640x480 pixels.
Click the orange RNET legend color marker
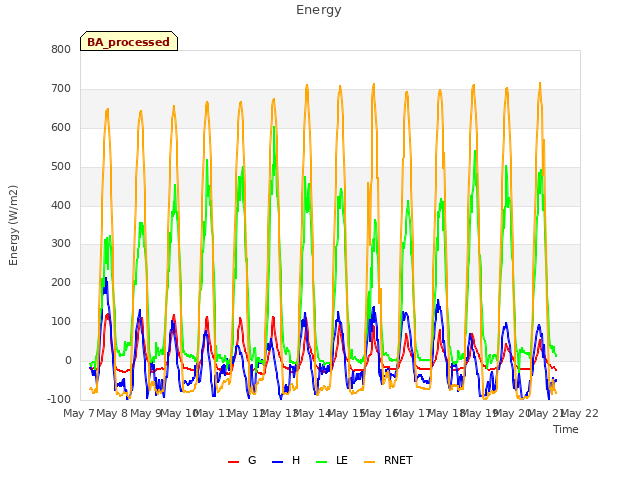point(369,462)
